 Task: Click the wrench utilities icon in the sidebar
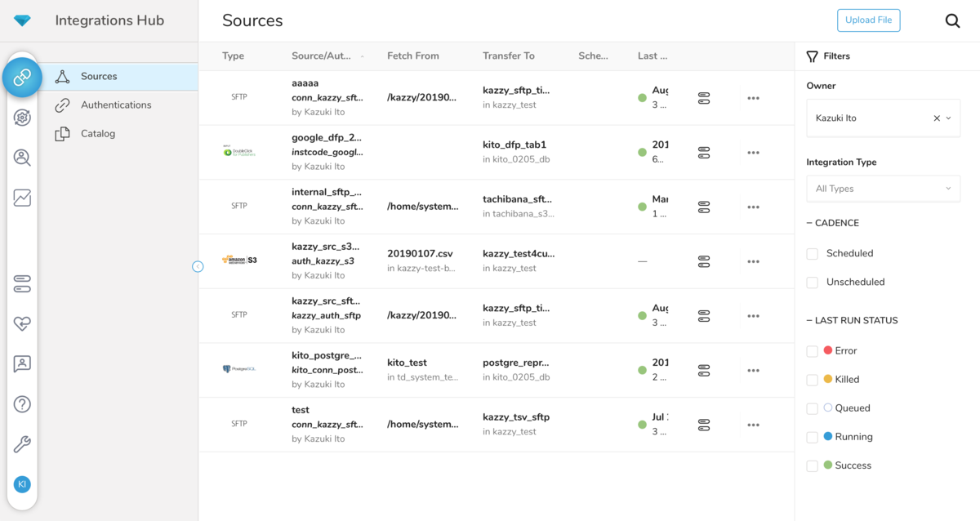(22, 443)
